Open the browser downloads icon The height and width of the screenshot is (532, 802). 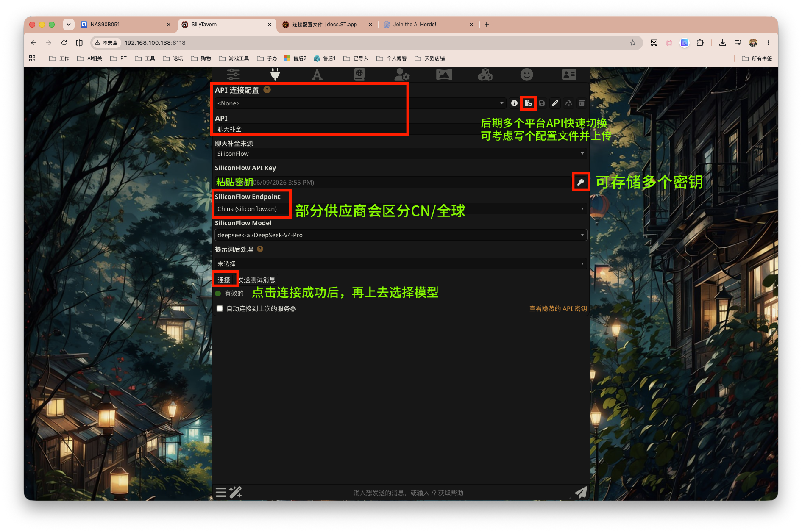pos(723,43)
